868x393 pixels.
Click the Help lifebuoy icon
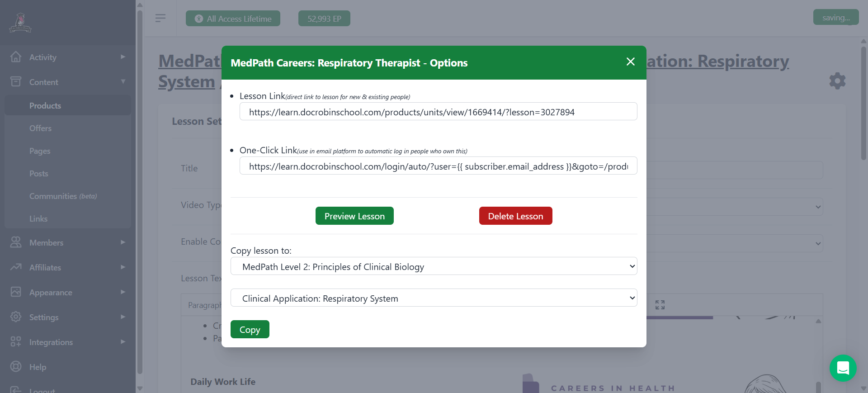click(16, 366)
